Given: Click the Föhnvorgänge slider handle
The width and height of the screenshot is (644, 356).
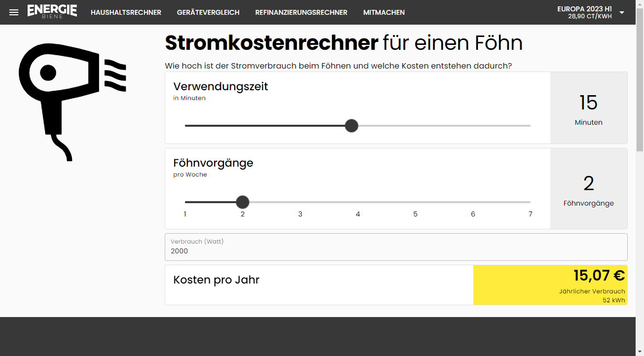Looking at the screenshot, I should point(243,202).
